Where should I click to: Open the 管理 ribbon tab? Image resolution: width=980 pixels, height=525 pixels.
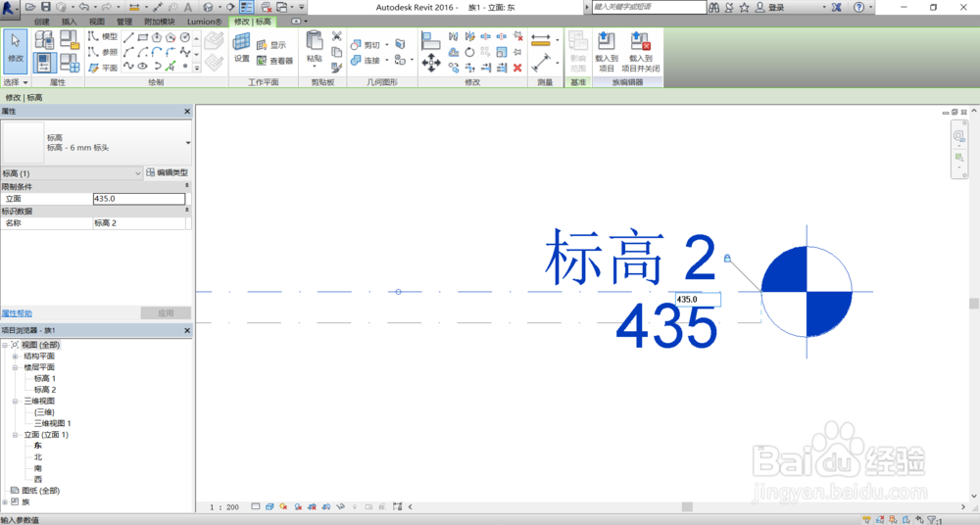pyautogui.click(x=123, y=22)
